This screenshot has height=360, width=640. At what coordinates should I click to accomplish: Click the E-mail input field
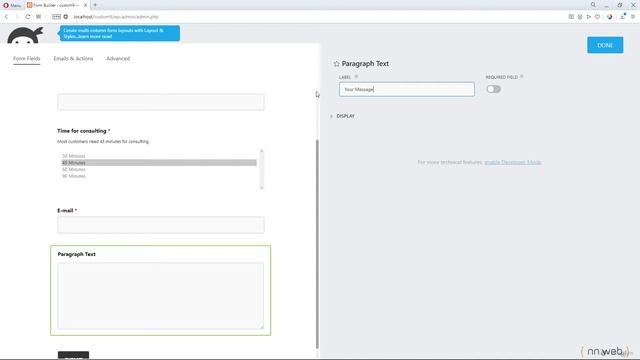(x=161, y=225)
